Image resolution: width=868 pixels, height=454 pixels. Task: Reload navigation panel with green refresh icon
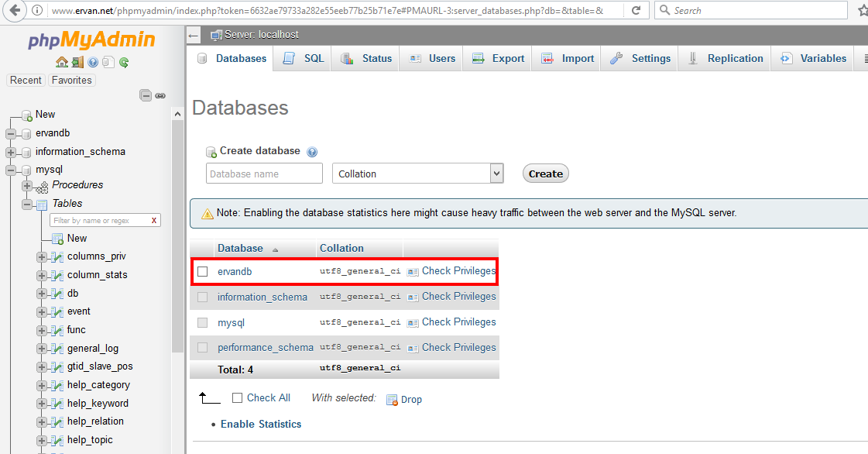coord(124,62)
